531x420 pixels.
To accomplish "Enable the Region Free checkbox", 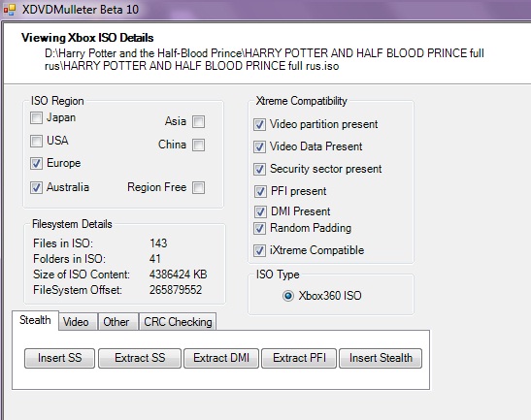I will click(198, 187).
